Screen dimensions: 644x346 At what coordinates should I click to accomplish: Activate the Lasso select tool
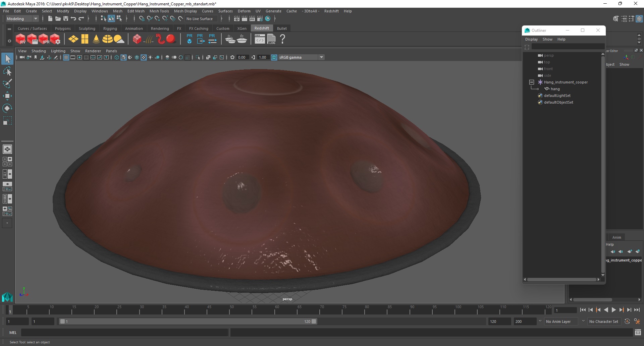click(7, 71)
